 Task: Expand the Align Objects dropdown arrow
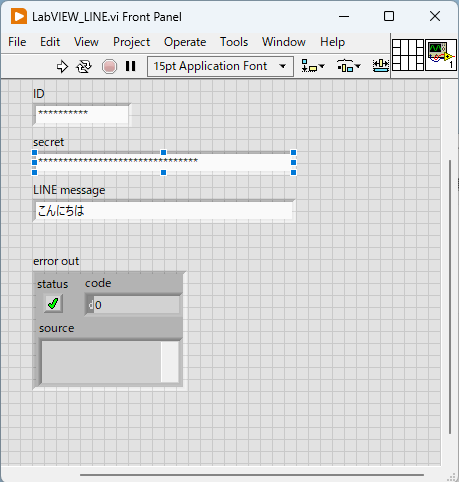click(x=322, y=66)
